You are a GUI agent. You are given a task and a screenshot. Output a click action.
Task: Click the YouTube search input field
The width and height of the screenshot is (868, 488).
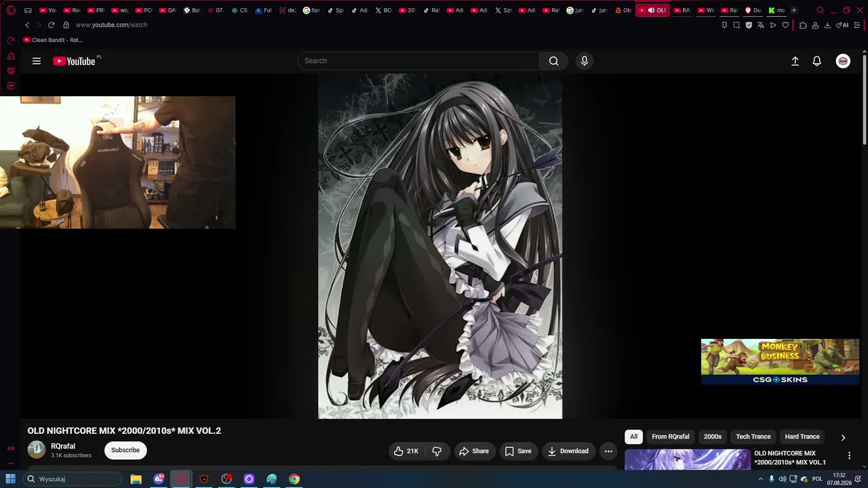click(x=418, y=61)
